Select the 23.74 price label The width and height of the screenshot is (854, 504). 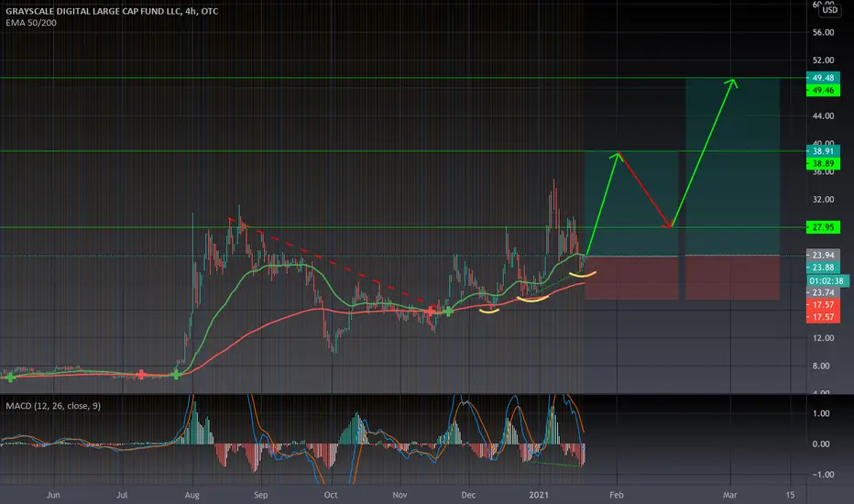[823, 292]
